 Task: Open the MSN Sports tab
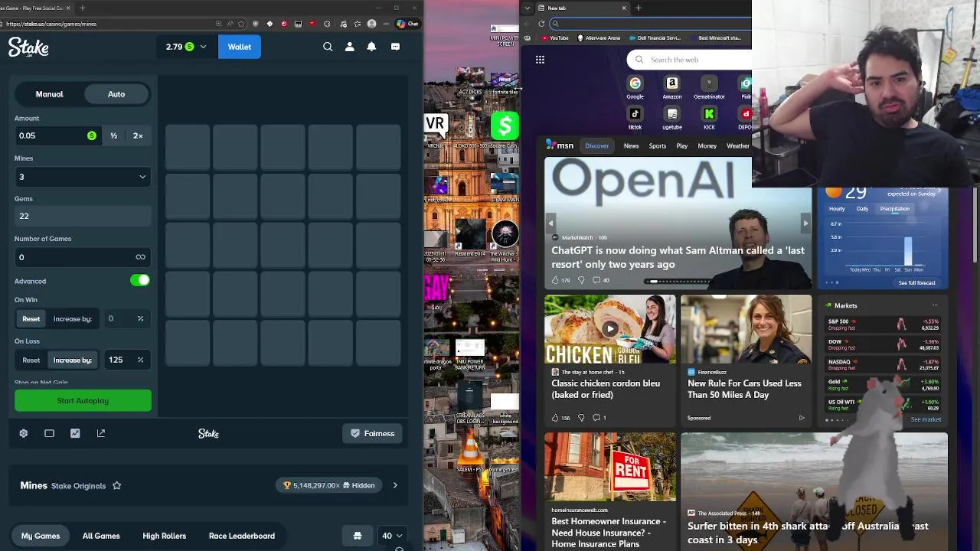click(658, 145)
